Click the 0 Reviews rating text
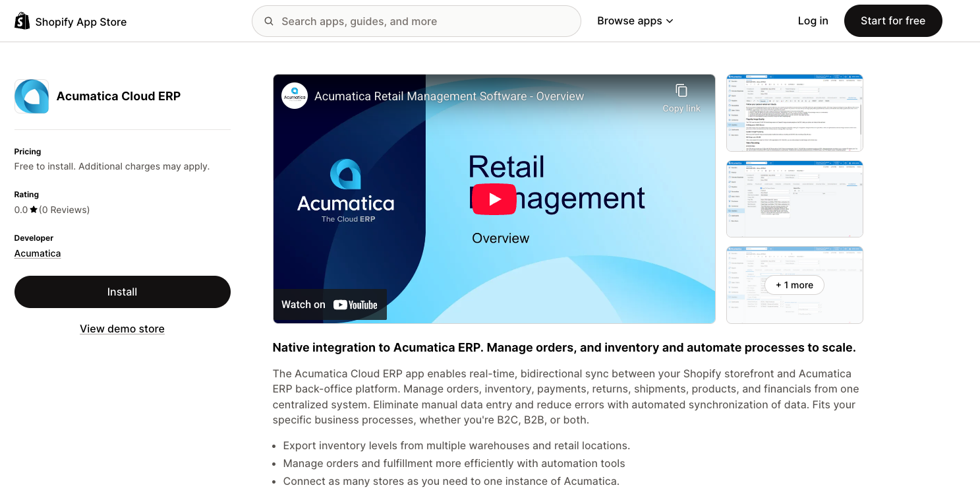Viewport: 980px width, 504px height. tap(63, 209)
